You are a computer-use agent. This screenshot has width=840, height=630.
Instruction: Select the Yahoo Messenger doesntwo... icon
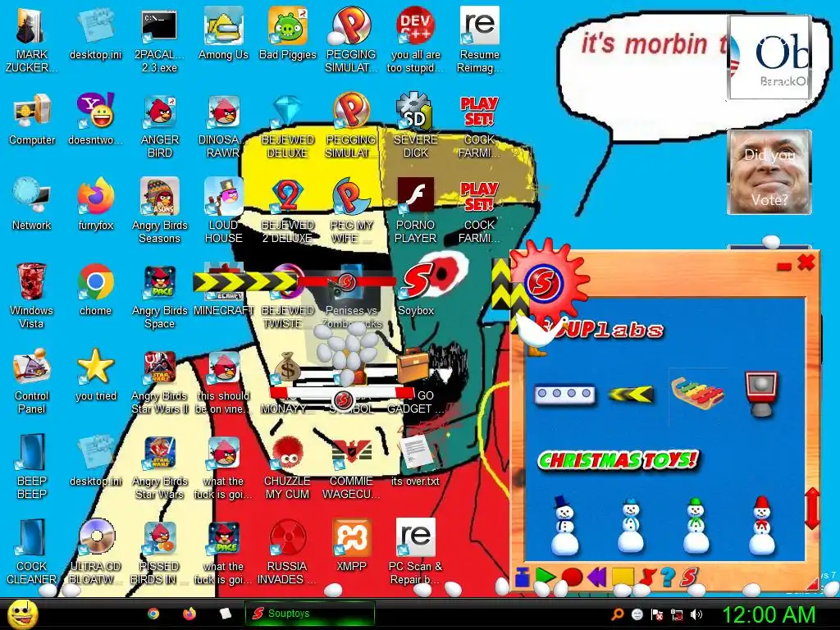coord(95,120)
